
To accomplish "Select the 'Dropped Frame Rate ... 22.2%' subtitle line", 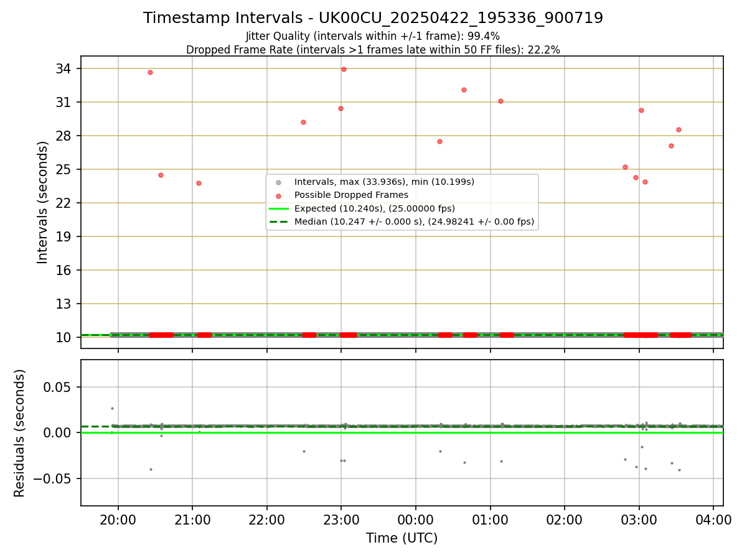I will point(373,50).
